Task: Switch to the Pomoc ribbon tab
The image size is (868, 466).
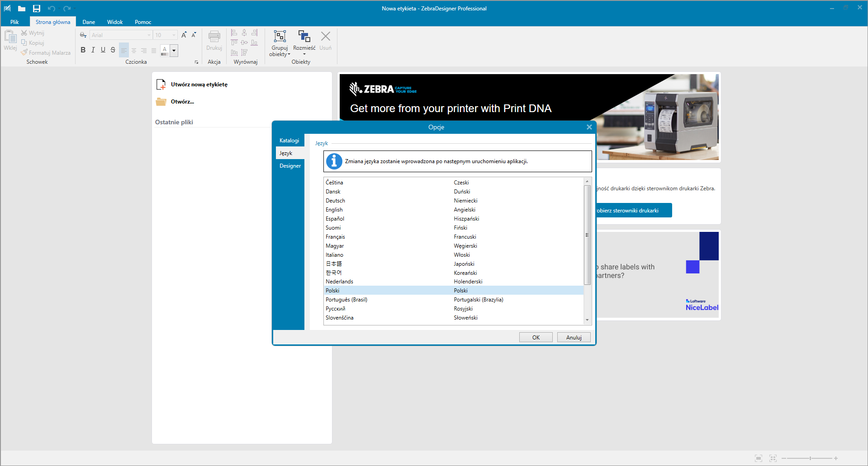Action: pos(143,22)
